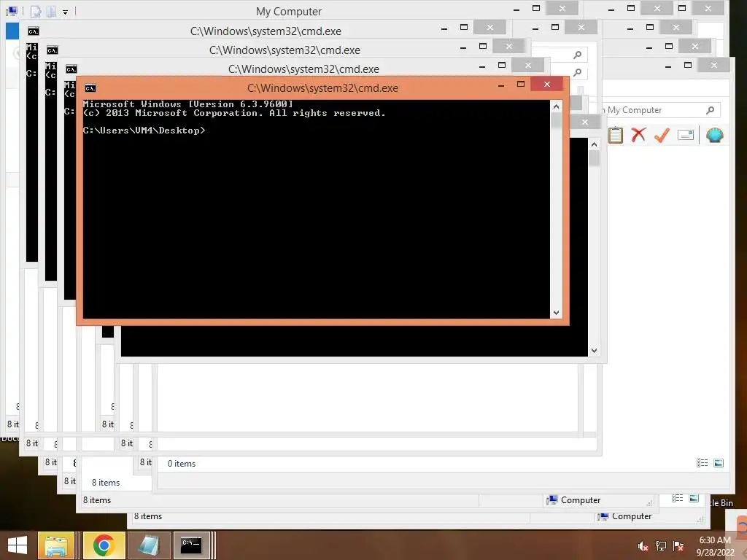Click New folder icon in quick access toolbar
747x560 pixels.
52,11
